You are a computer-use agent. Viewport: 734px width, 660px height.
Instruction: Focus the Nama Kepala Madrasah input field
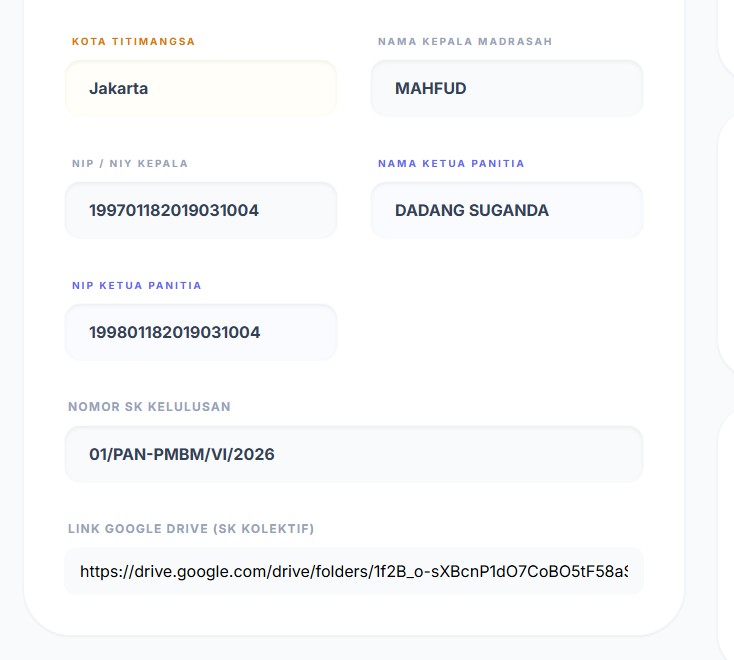click(506, 88)
